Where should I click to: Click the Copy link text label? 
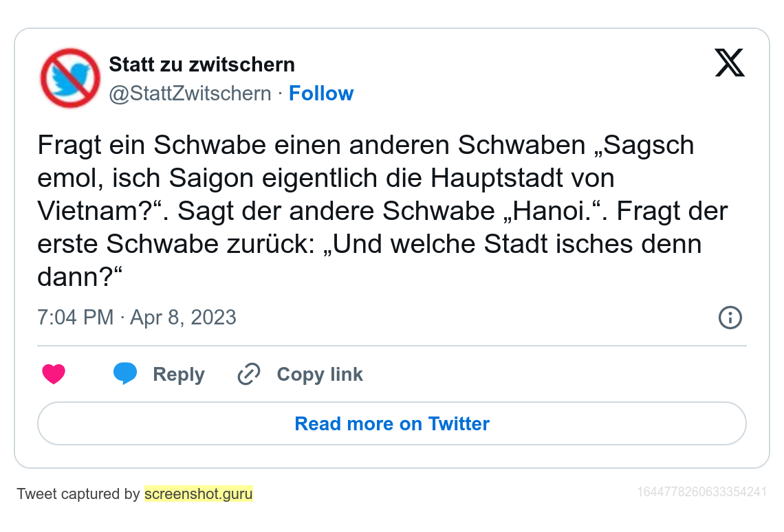pyautogui.click(x=320, y=375)
